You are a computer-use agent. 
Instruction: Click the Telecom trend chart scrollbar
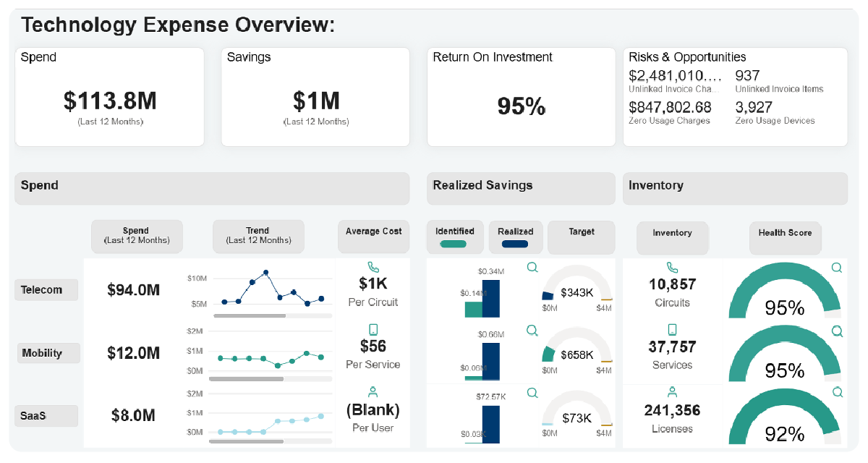coord(250,316)
